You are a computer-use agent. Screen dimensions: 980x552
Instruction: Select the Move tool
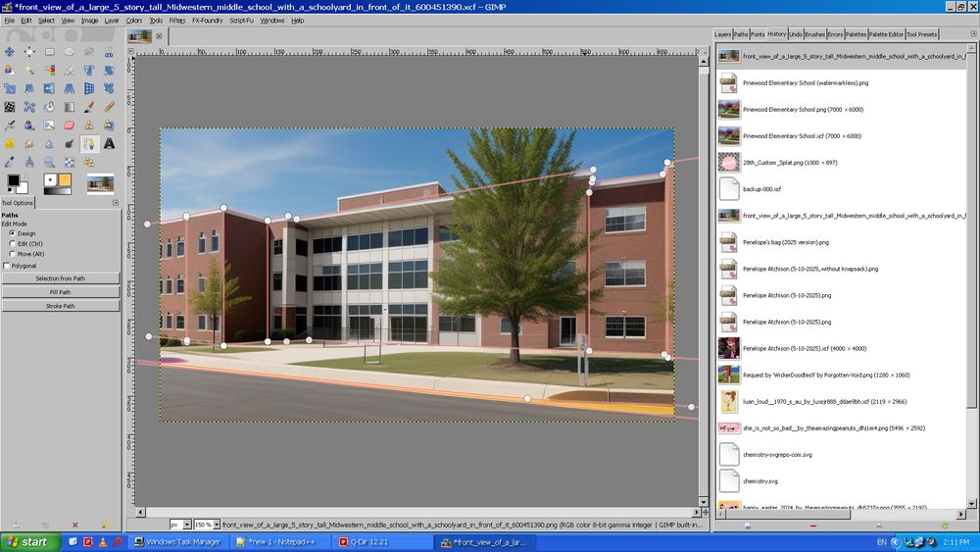(10, 52)
